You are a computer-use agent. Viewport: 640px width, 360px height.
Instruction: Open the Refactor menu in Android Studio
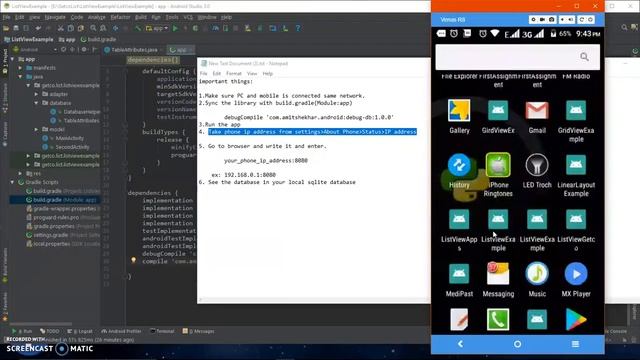tap(120, 17)
